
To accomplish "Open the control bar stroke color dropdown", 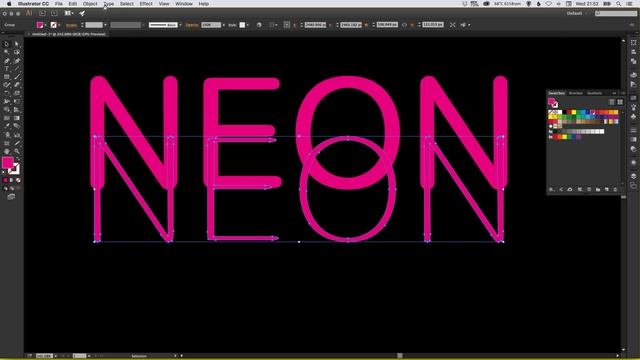I will [x=59, y=25].
